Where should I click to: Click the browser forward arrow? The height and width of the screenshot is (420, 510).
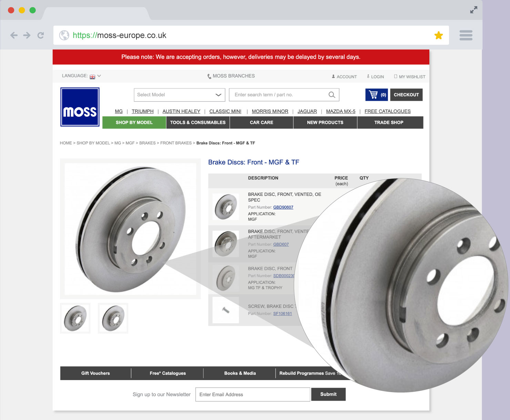tap(27, 35)
